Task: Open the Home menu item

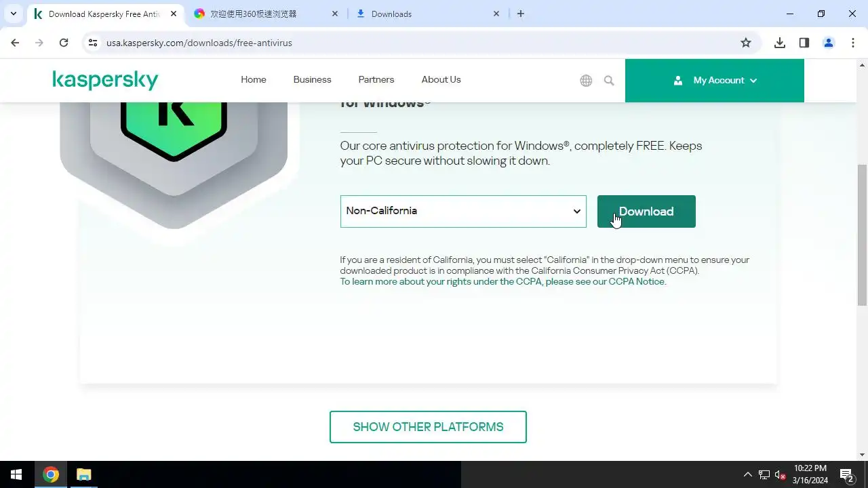Action: [254, 79]
